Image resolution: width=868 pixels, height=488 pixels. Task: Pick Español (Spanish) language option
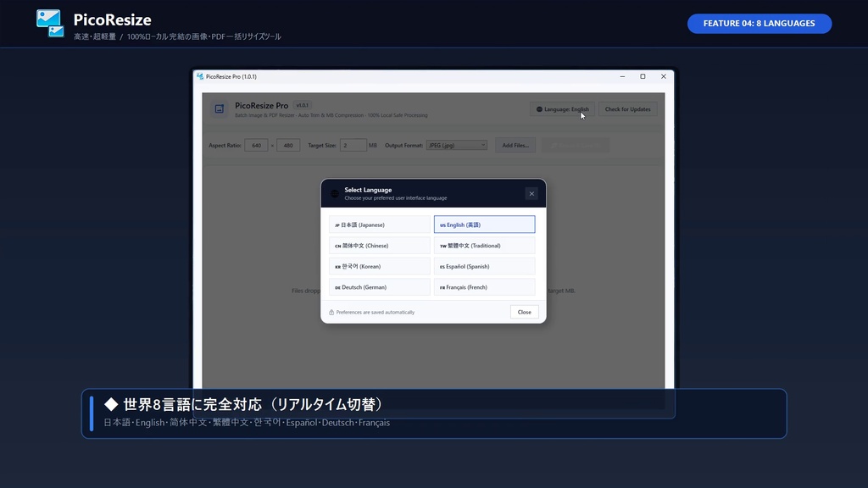484,266
